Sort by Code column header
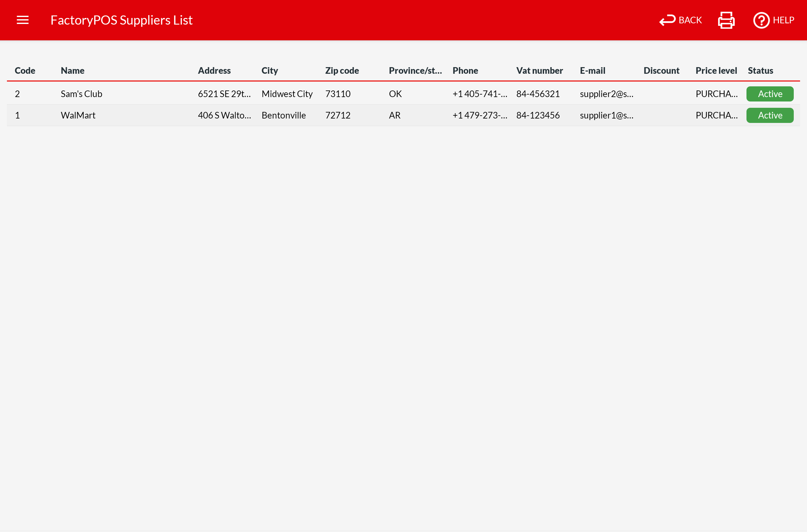 25,71
